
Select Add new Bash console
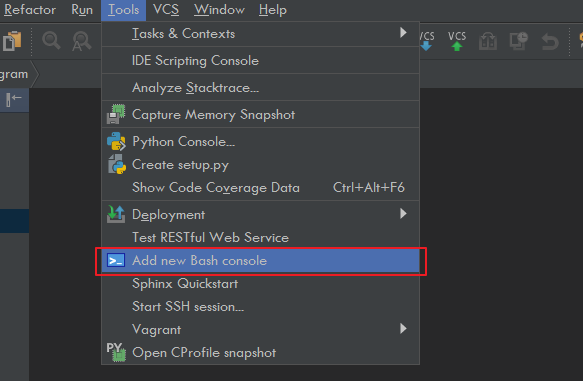[x=260, y=261]
